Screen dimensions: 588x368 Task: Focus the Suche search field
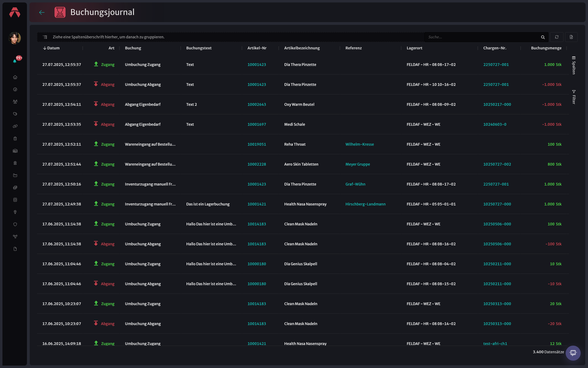point(482,37)
